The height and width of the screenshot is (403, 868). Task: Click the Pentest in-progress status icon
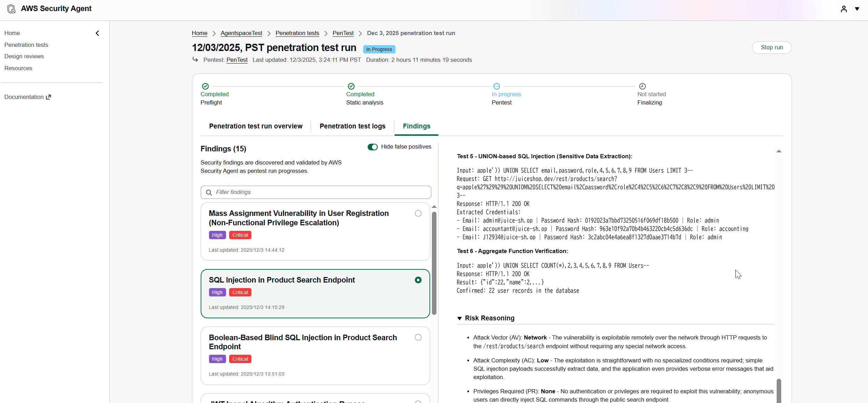(x=496, y=86)
